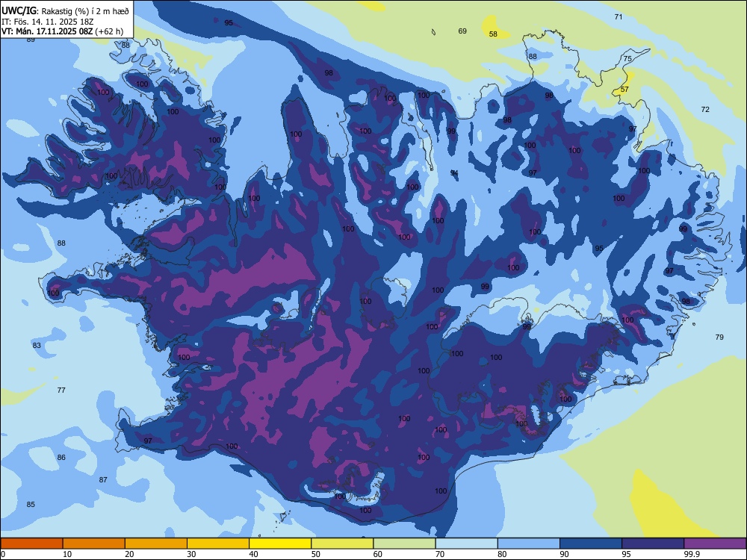
Task: Click the "VT: Mán. 17.11.2025 08Z" valid time
Action: point(48,31)
